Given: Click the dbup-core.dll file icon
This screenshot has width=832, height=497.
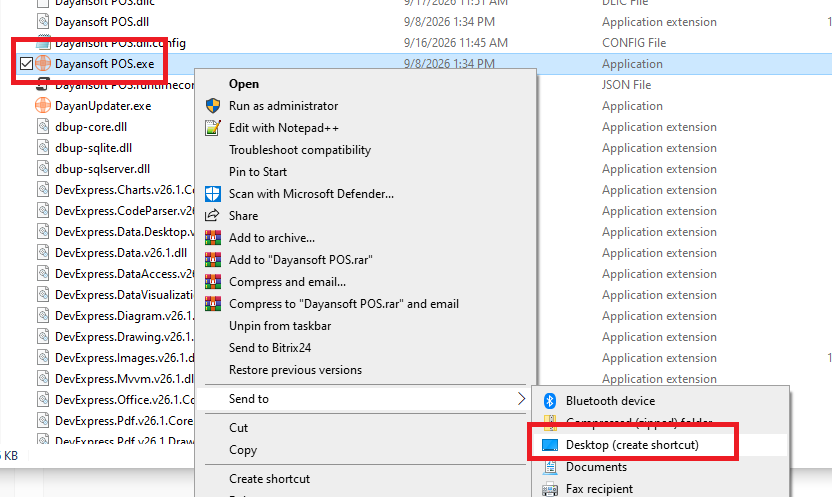Looking at the screenshot, I should click(43, 127).
